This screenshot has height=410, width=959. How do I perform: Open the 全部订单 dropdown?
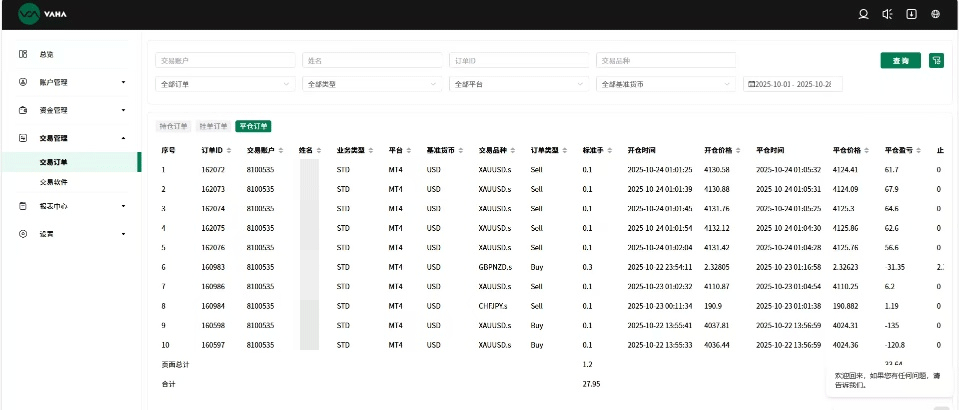(x=225, y=84)
